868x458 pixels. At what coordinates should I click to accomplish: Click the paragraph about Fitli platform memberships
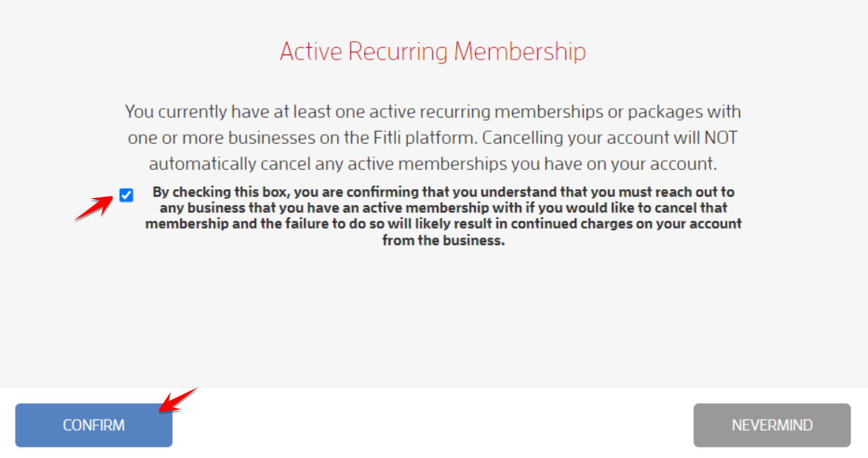tap(433, 137)
